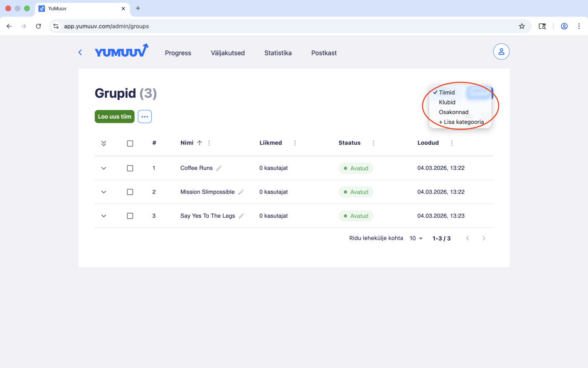Click the three-dot more actions button
Viewport: 588px width, 368px height.
click(x=145, y=117)
